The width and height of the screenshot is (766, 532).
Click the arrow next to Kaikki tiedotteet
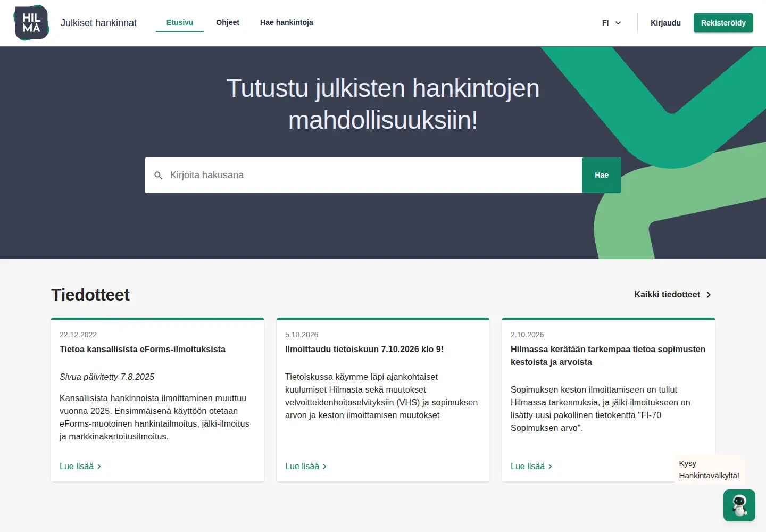coord(709,295)
